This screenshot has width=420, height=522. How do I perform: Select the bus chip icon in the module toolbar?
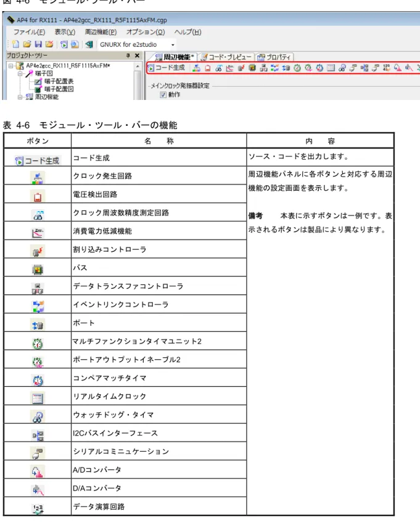252,68
